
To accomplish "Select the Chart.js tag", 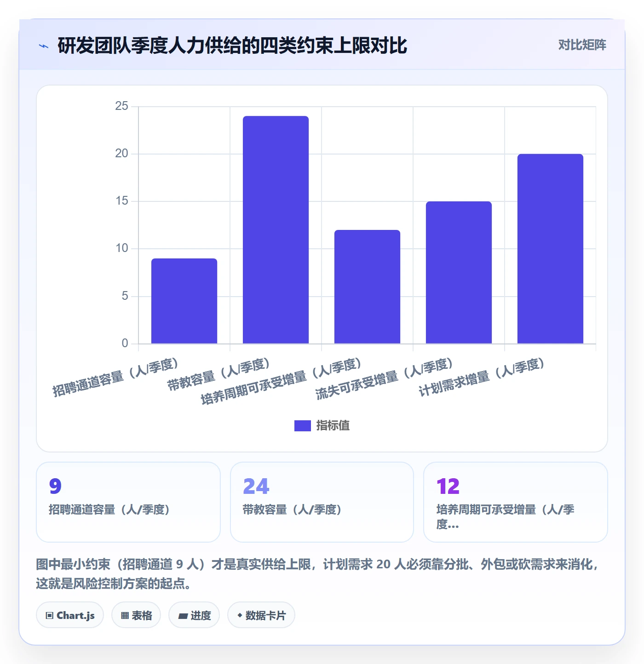I will (x=70, y=615).
